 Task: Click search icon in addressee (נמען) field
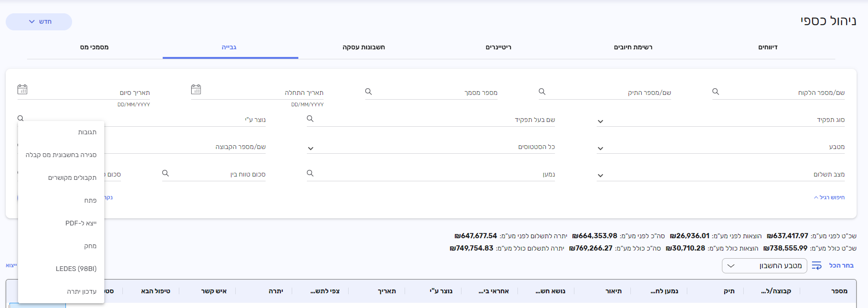[310, 173]
